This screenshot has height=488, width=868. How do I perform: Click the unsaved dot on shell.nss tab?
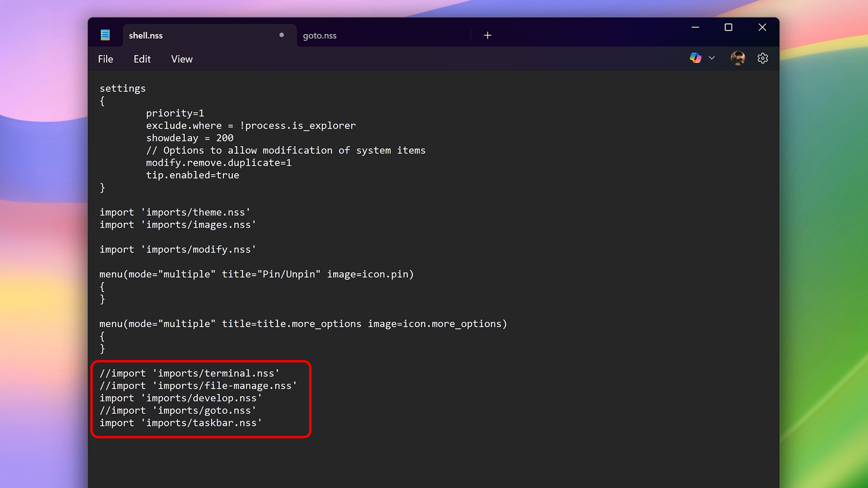[282, 35]
